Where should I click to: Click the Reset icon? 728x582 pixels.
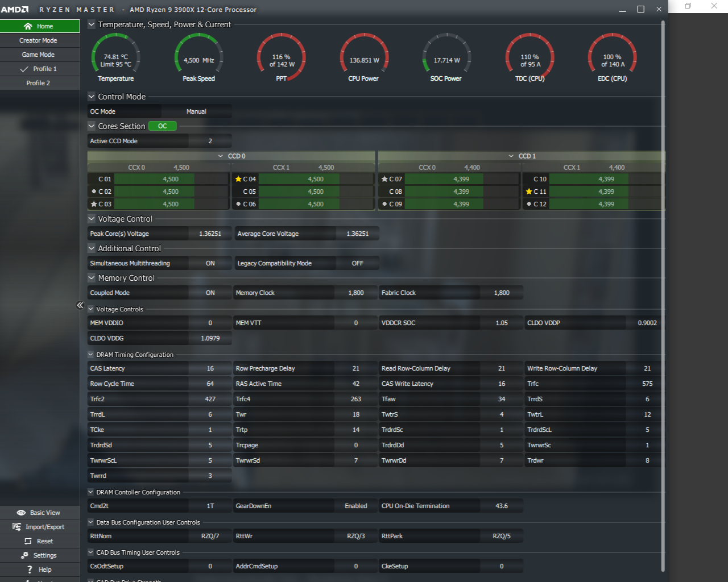point(28,541)
